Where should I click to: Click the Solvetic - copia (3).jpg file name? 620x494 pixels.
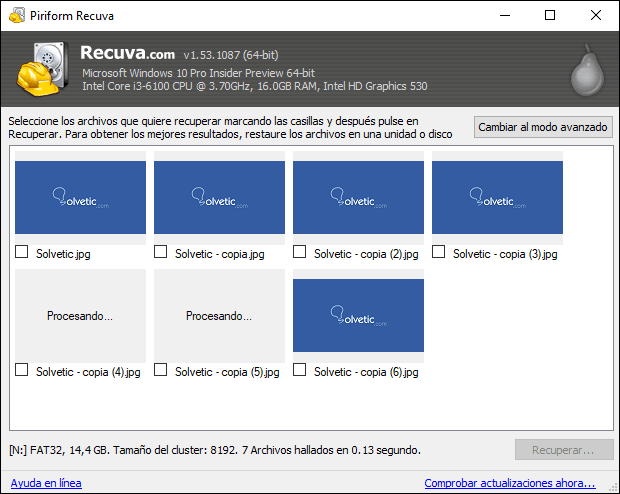pos(505,254)
